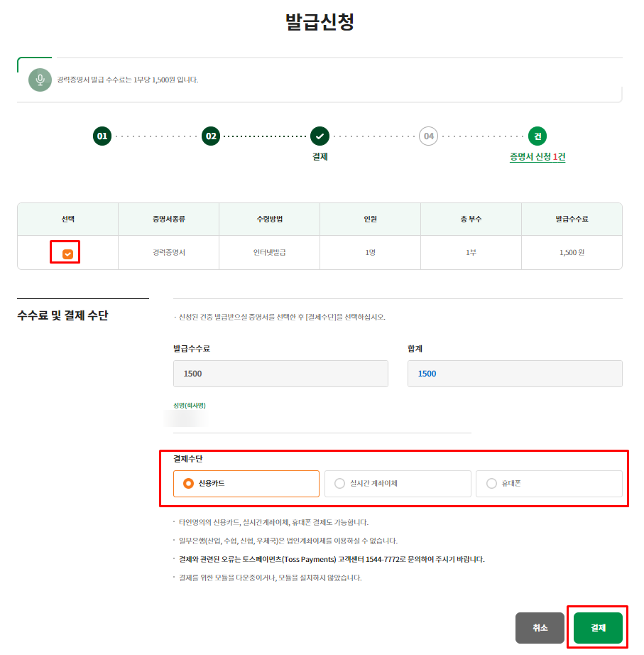The width and height of the screenshot is (644, 655).
Task: Click the 합계 total field
Action: click(x=514, y=374)
